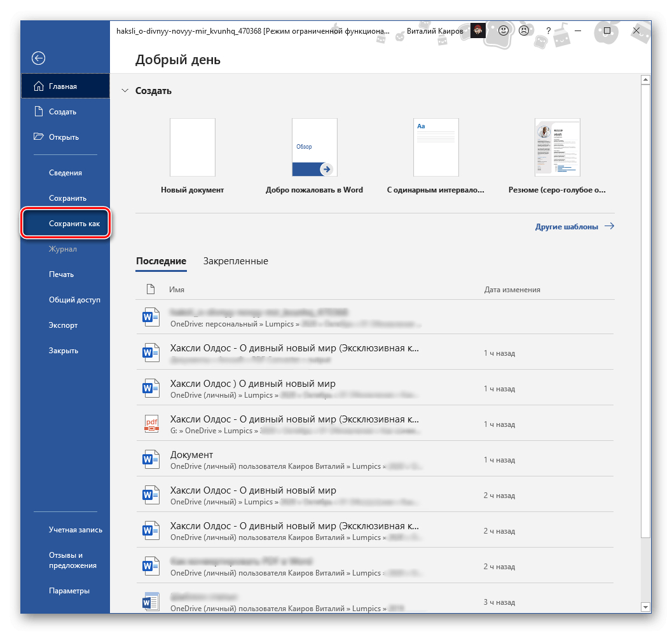
Task: Open Параметры at the sidebar bottom
Action: tap(69, 591)
